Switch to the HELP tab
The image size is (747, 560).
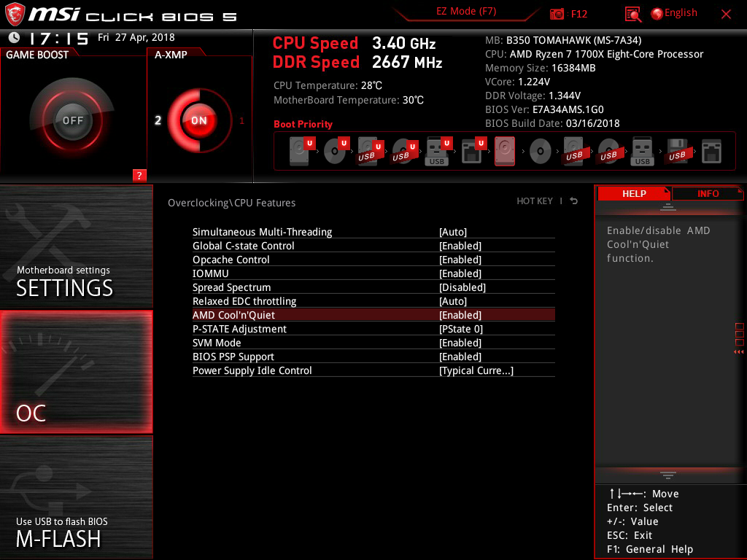[x=634, y=194]
